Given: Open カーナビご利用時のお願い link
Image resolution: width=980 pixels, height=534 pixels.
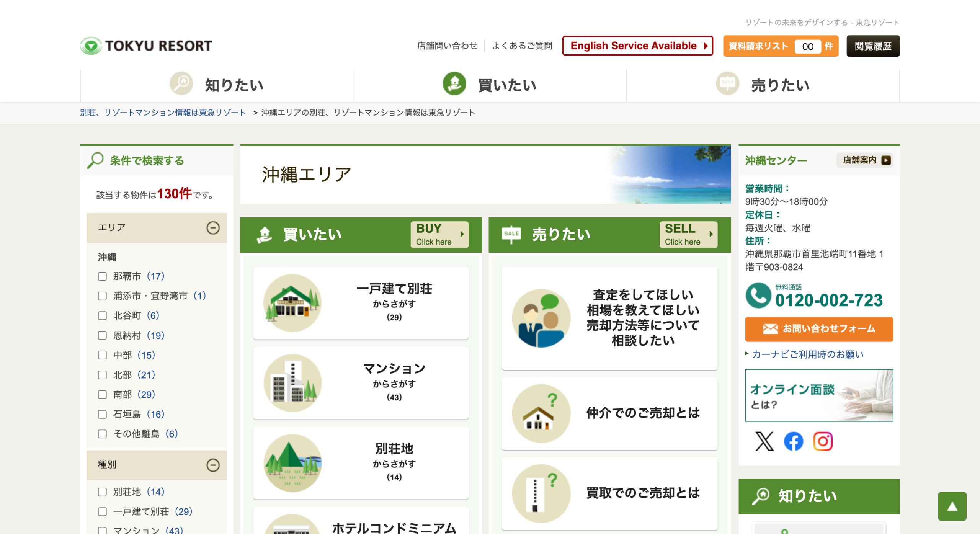Looking at the screenshot, I should coord(808,354).
